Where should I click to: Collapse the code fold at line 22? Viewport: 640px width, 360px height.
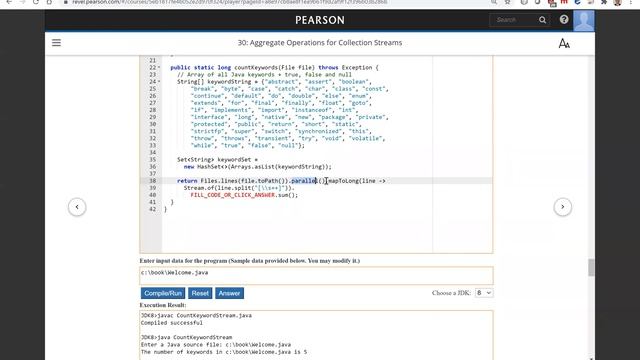point(159,67)
